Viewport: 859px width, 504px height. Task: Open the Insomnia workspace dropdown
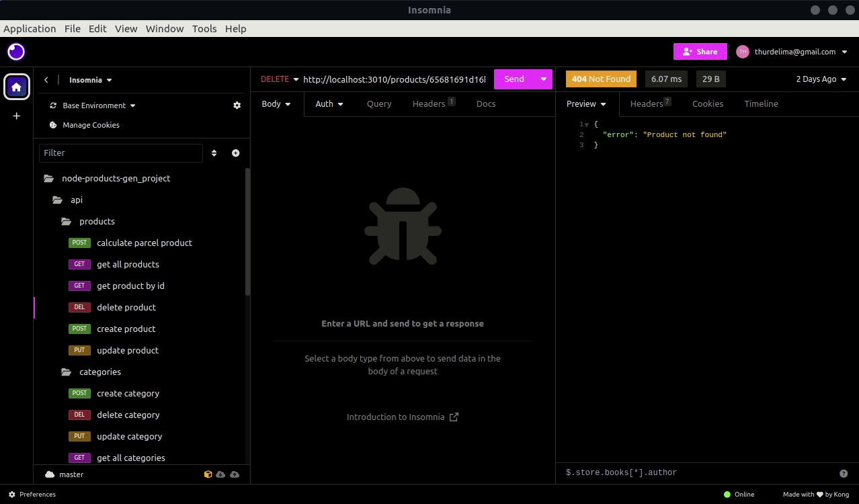(x=91, y=80)
